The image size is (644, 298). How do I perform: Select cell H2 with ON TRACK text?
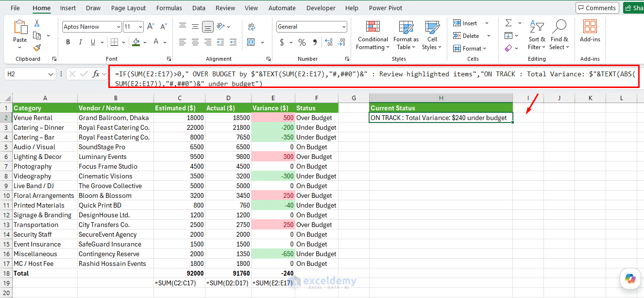point(441,118)
